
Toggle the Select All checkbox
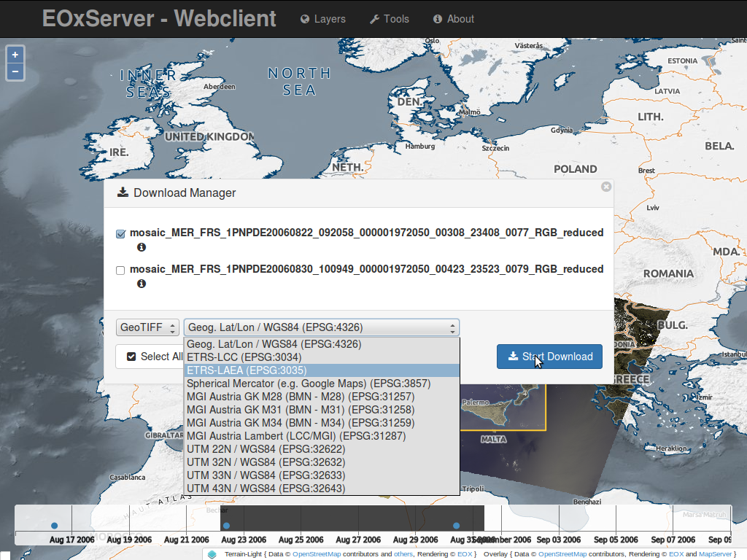(131, 357)
